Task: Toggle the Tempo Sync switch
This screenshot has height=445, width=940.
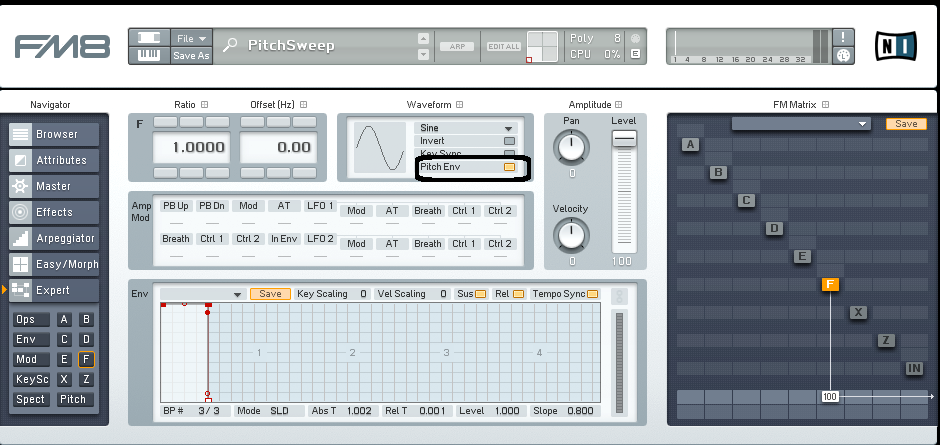Action: (593, 294)
